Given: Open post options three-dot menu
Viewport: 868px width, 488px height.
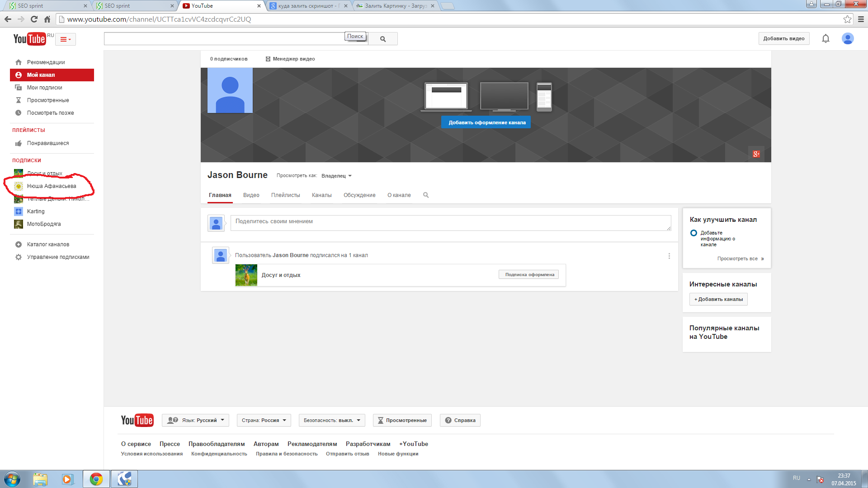Looking at the screenshot, I should click(x=669, y=256).
